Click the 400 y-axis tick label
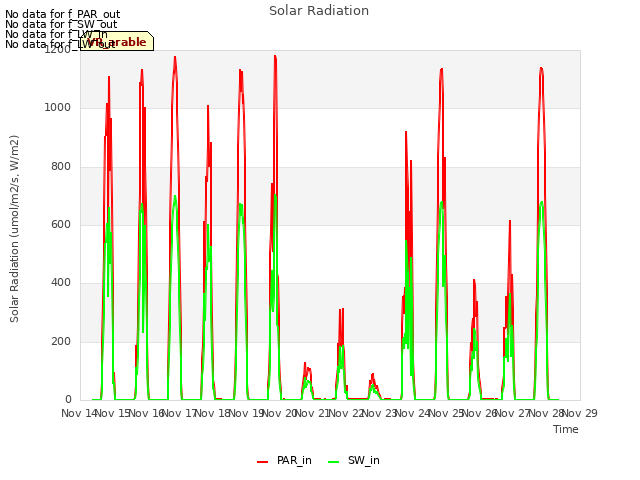Viewport: 640px width, 480px height. coord(61,282)
